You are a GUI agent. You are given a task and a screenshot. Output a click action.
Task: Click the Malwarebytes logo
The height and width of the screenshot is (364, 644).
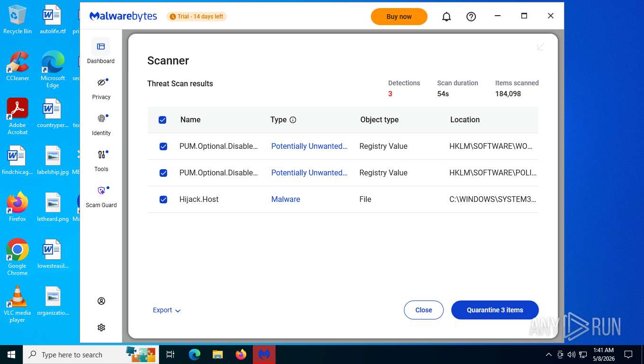123,16
